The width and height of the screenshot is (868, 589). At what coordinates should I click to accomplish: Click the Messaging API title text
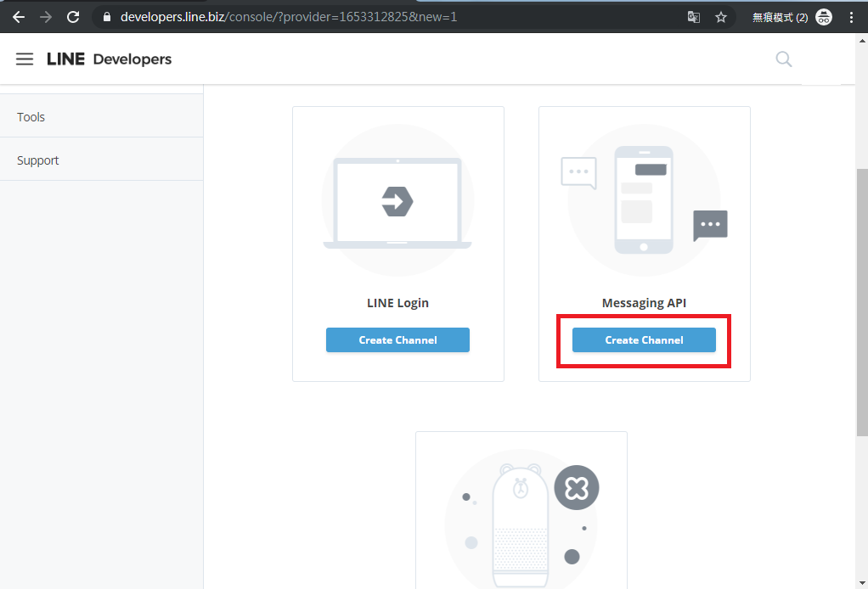click(x=644, y=303)
